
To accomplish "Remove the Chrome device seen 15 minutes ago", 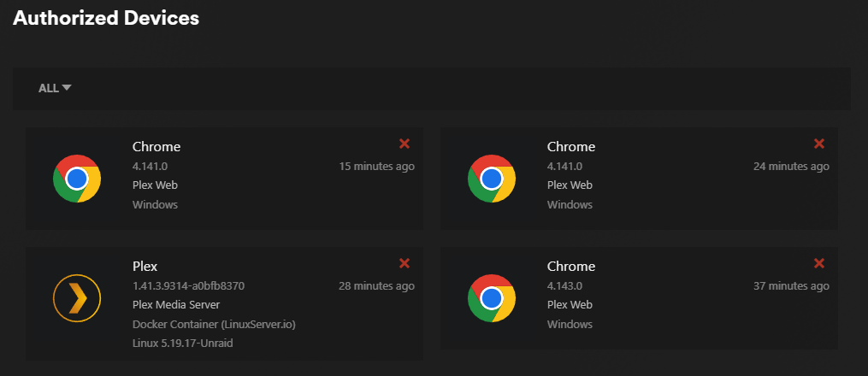I will [404, 144].
